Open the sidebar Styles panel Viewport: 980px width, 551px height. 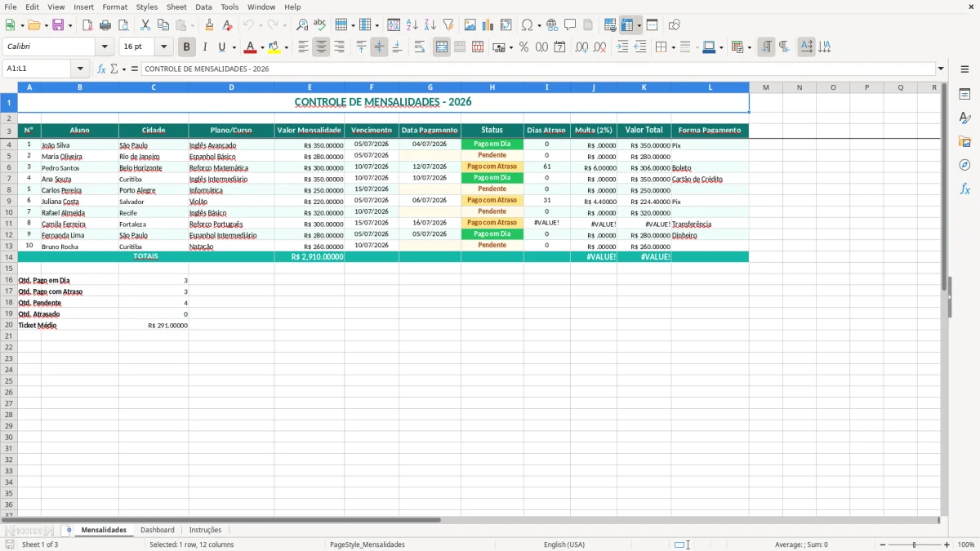coord(964,118)
